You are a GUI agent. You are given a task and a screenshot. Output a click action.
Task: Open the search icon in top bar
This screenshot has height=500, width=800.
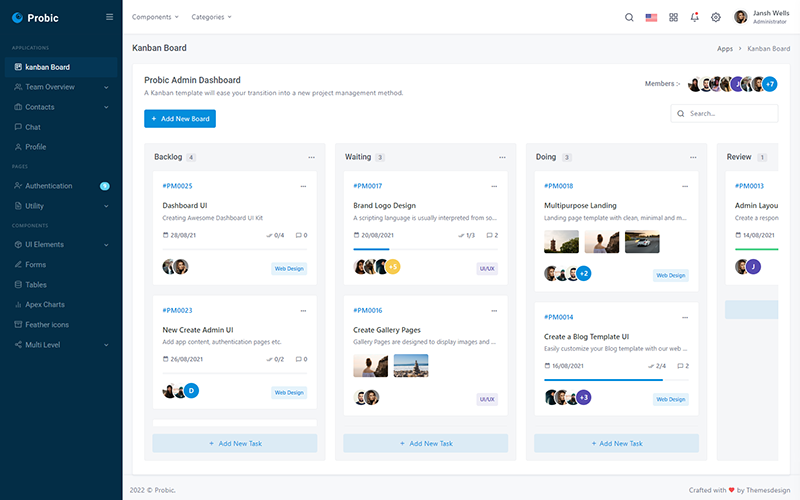[x=629, y=17]
